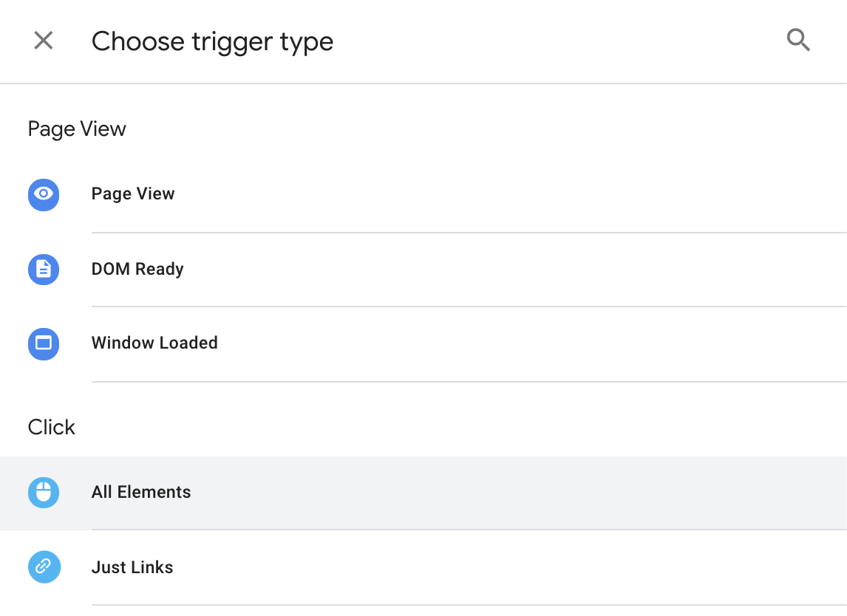The image size is (847, 616).
Task: Choose the Just Links trigger label
Action: tap(132, 568)
